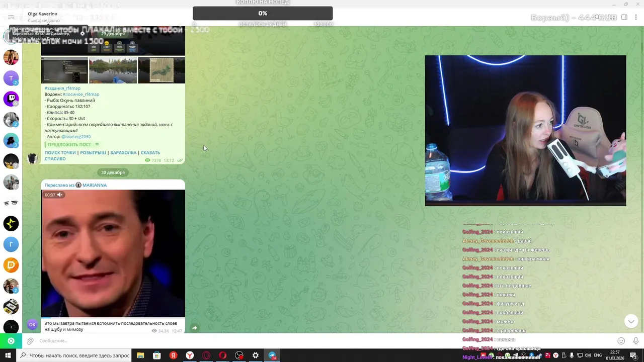Open the MARIANNA forwarded source name
Screen dimensions: 644x362
pos(95,185)
